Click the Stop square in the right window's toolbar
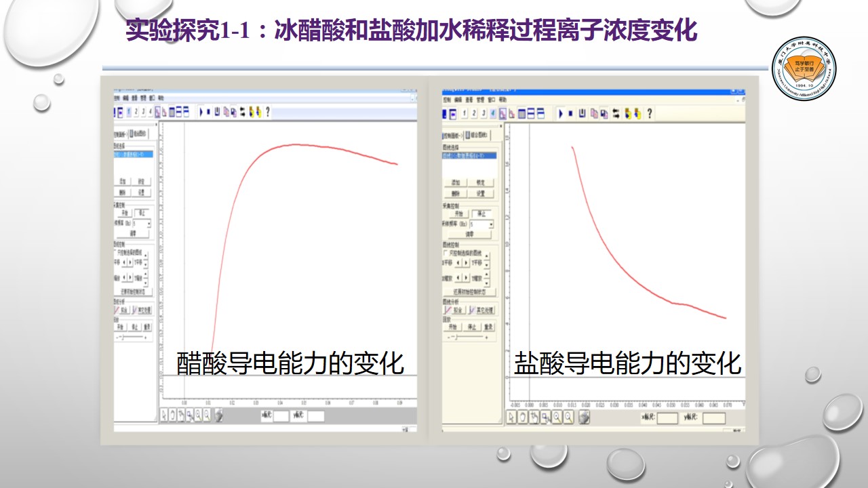Viewport: 868px width, 488px height. (x=570, y=113)
